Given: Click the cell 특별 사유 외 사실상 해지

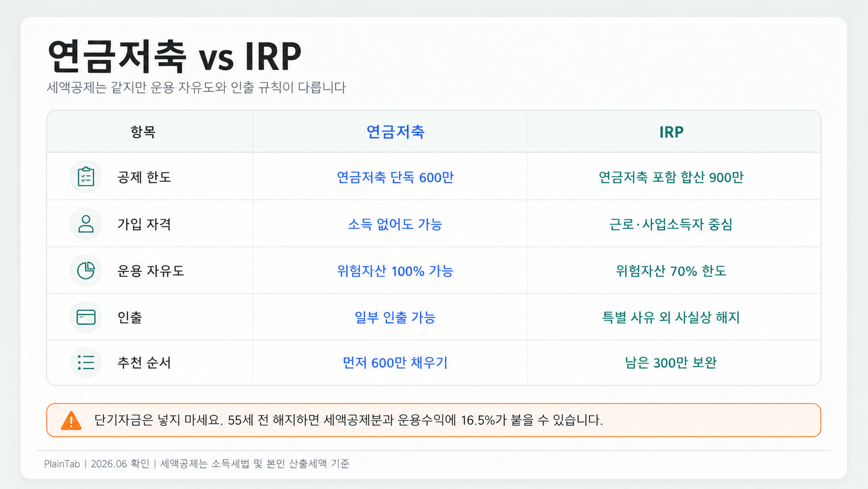Looking at the screenshot, I should [671, 317].
